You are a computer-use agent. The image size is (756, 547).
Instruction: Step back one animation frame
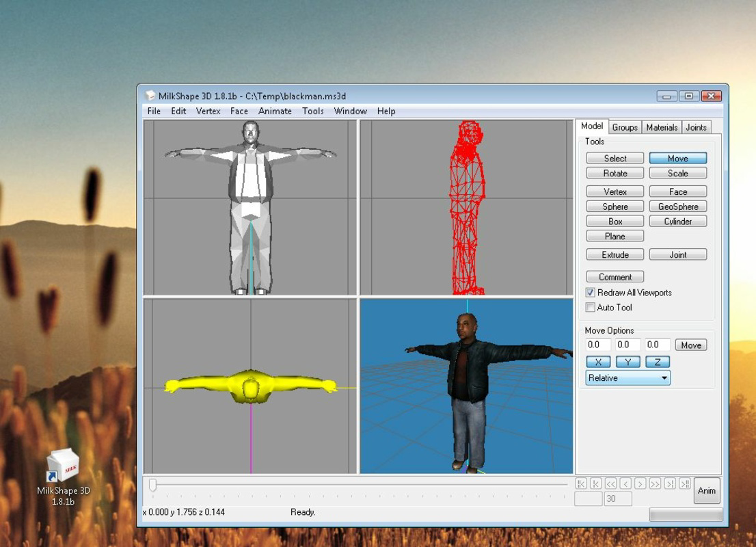tap(627, 485)
